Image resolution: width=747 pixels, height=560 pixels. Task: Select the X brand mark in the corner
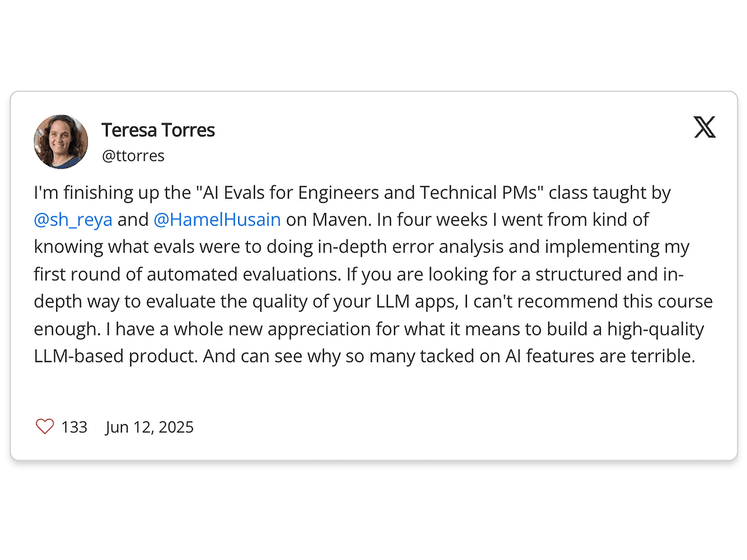(705, 127)
